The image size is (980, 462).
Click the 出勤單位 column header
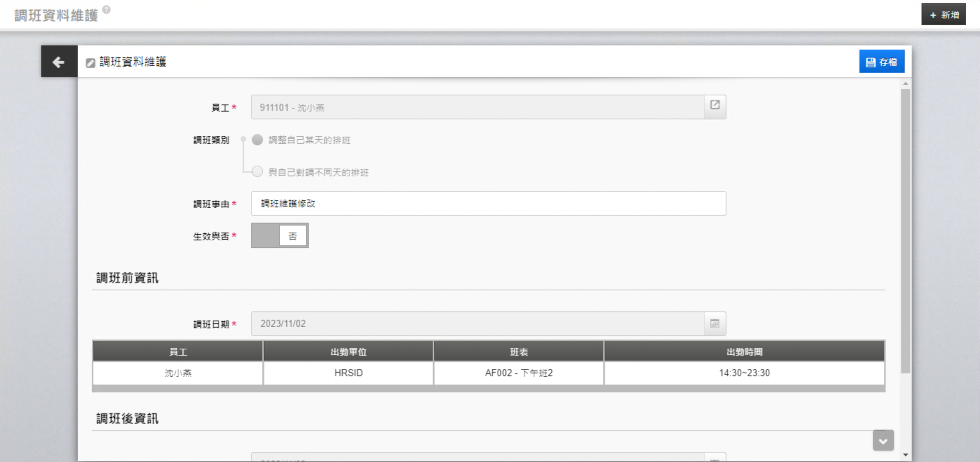coord(349,352)
